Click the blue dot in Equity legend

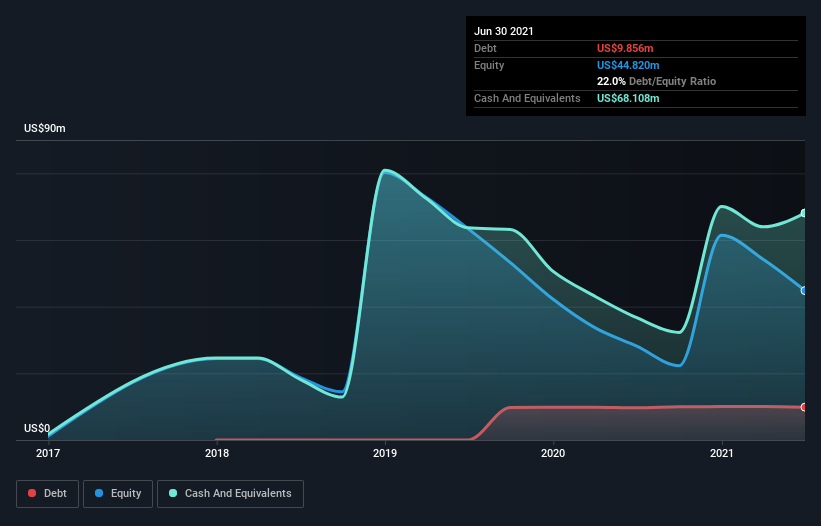(x=99, y=493)
